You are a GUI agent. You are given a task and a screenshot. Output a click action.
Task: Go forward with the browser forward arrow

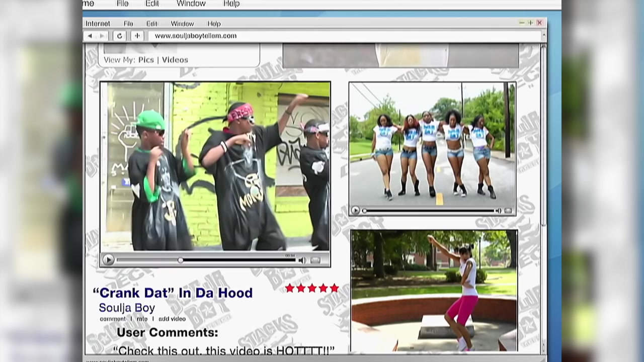click(x=102, y=36)
